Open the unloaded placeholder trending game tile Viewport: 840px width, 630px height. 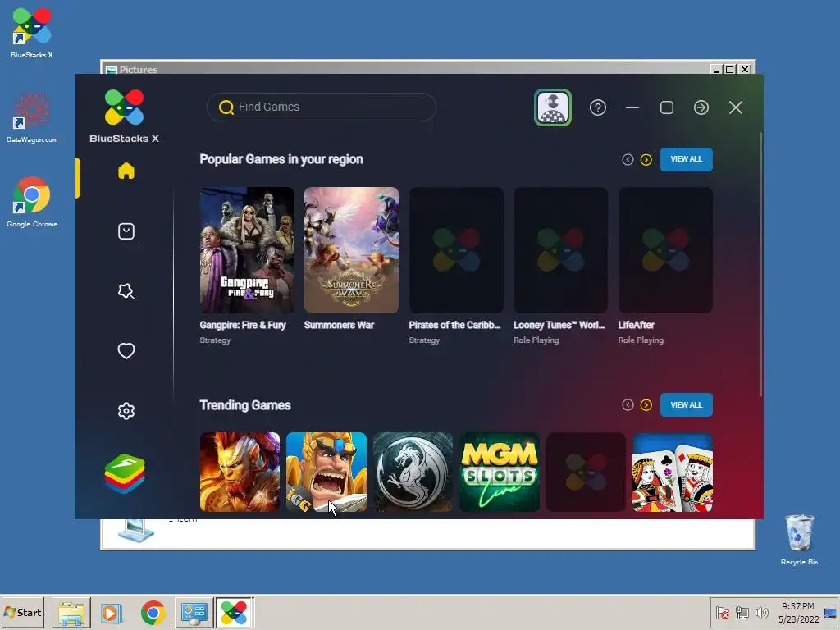pos(586,472)
